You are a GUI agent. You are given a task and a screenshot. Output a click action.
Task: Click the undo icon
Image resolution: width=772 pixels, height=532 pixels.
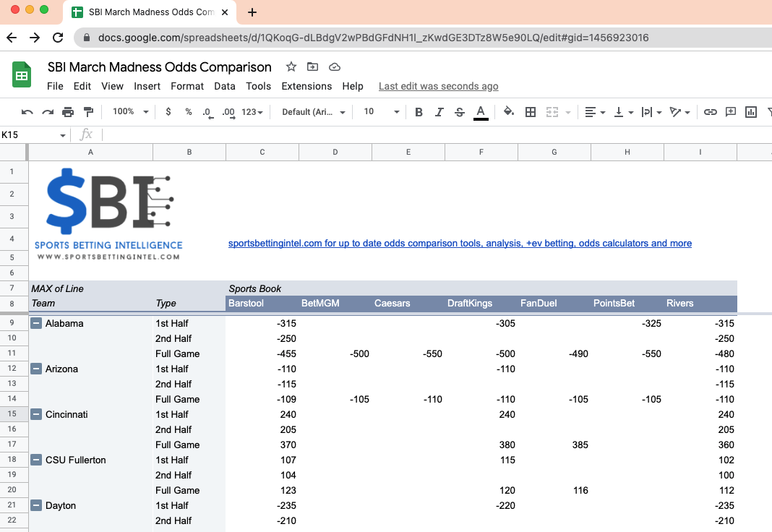[27, 112]
